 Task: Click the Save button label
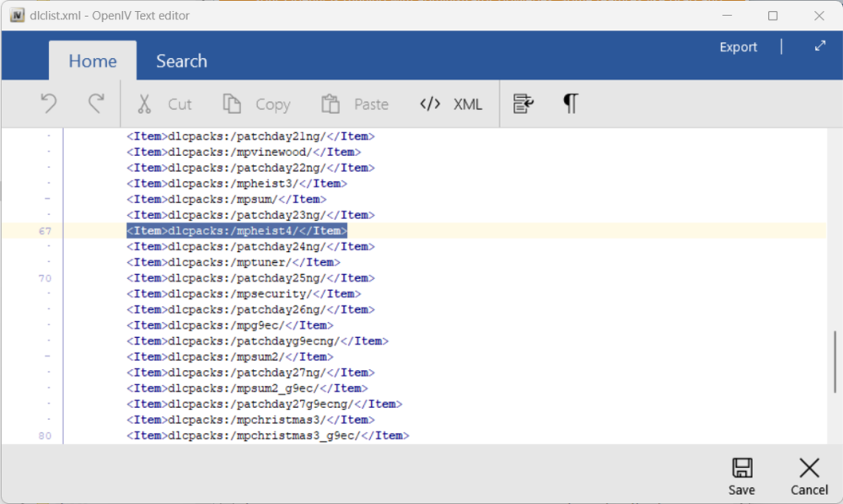[x=742, y=490]
